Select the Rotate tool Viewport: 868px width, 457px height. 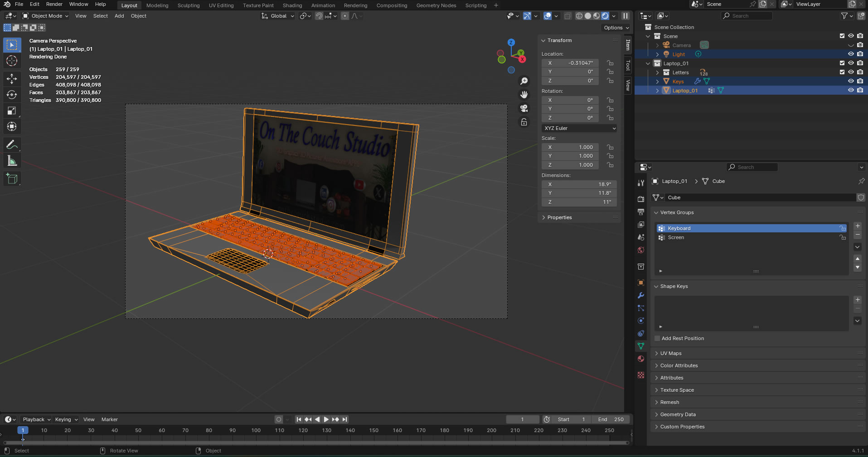click(12, 95)
